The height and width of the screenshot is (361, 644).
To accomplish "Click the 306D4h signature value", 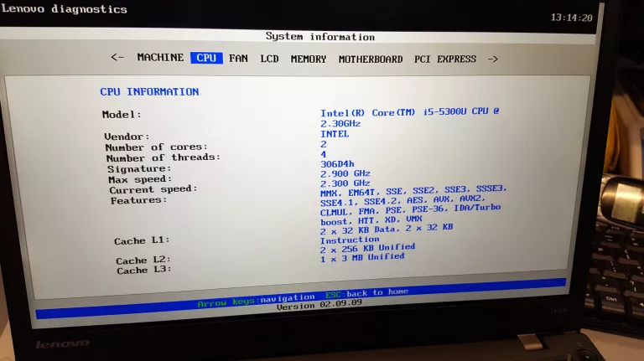I will [x=337, y=164].
